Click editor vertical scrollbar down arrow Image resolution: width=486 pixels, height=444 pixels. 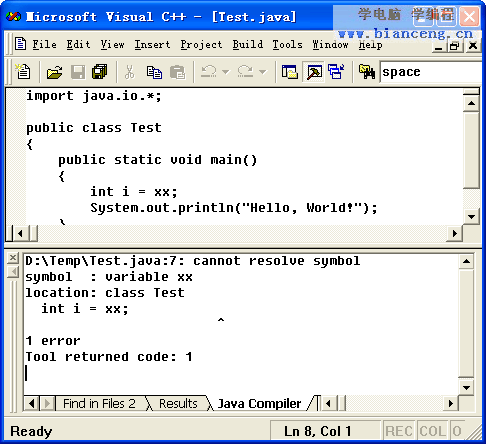[x=471, y=217]
